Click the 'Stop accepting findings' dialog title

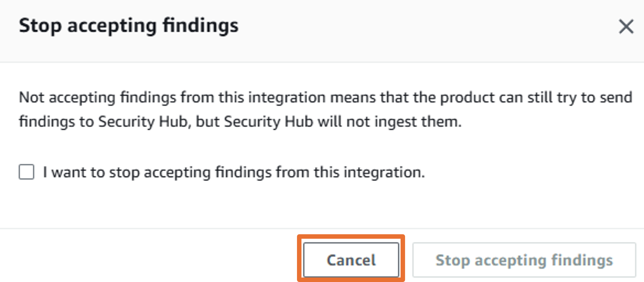pos(129,26)
